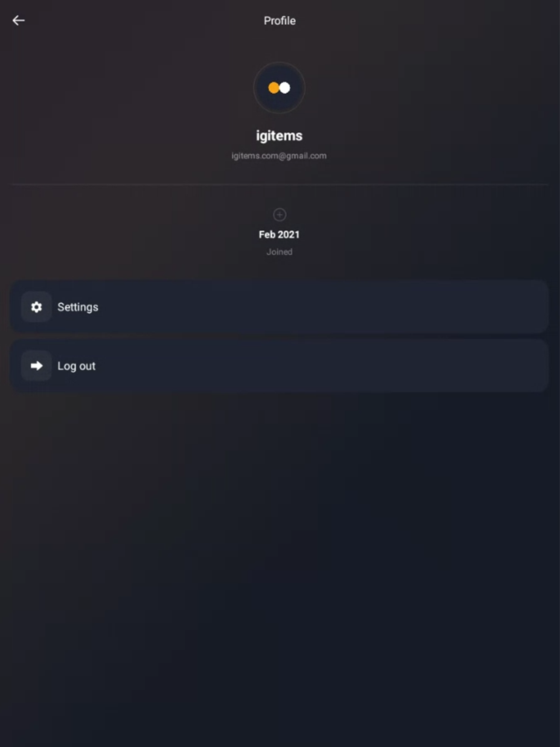Click the round profile avatar

(279, 88)
